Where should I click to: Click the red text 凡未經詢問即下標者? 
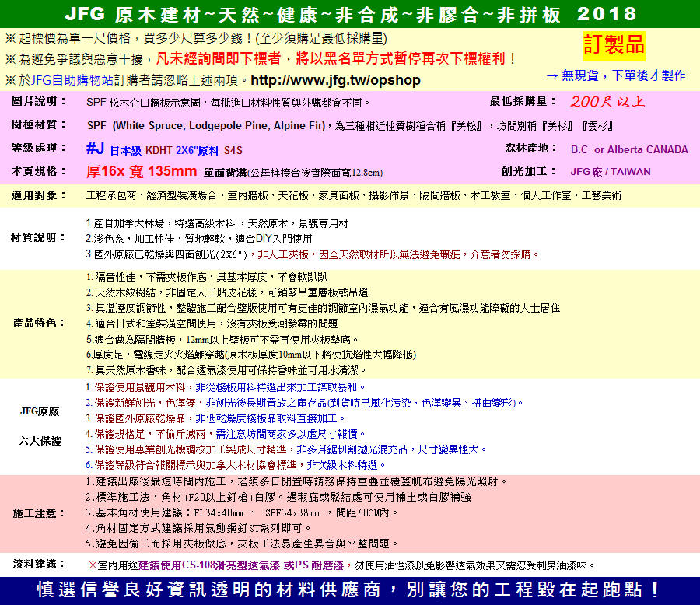[x=219, y=58]
